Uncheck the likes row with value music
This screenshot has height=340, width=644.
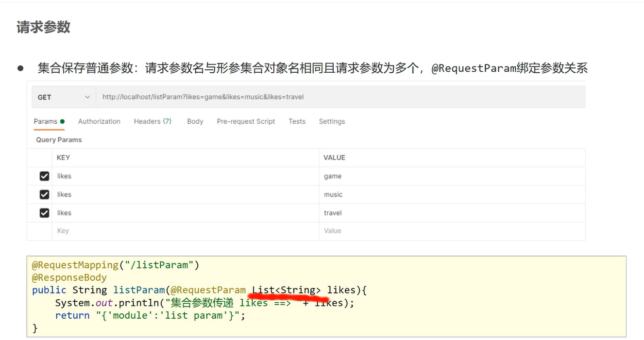(x=44, y=194)
